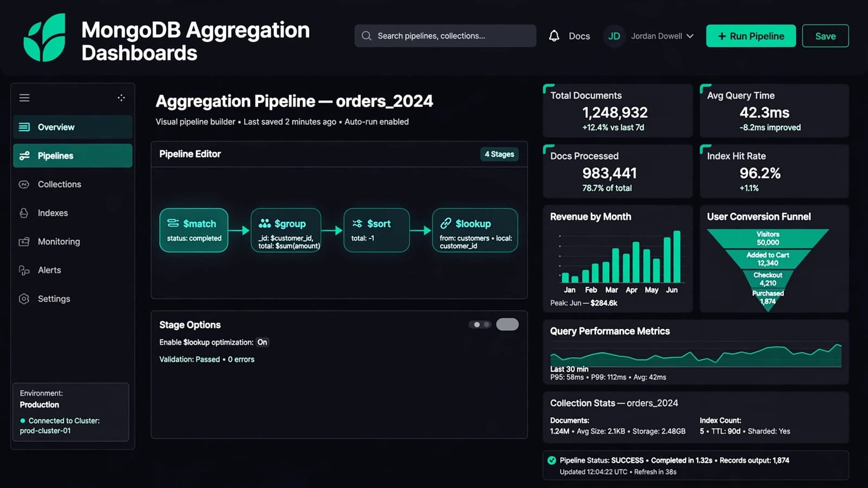Select the $group stage node
The image size is (868, 488).
286,230
